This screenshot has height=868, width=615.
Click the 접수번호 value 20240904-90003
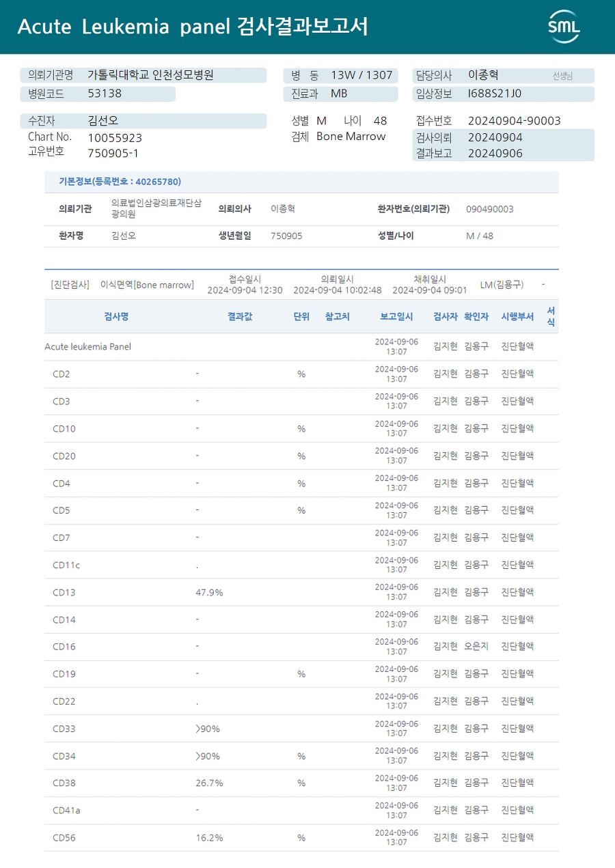coord(514,121)
